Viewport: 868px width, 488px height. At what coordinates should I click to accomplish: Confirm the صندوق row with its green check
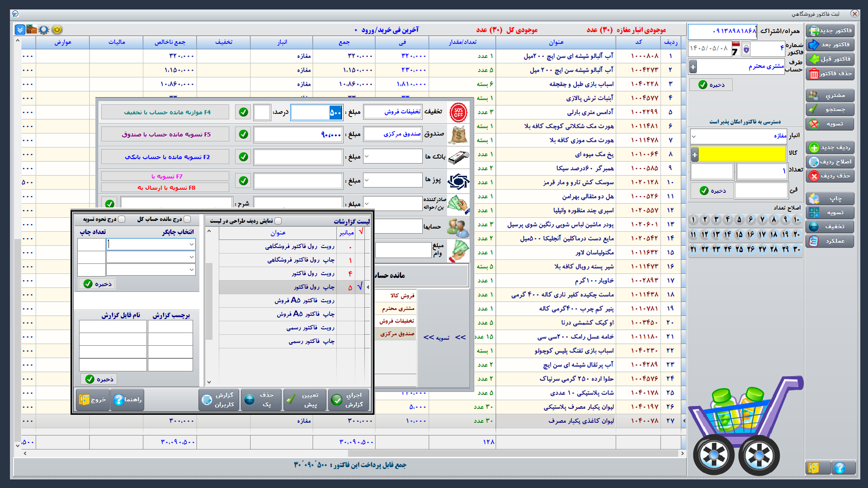tap(243, 134)
